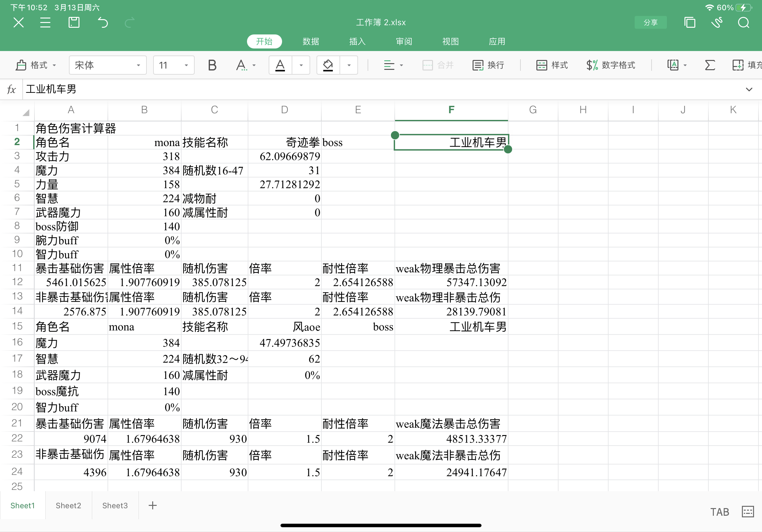Select row 12 header

click(x=17, y=282)
